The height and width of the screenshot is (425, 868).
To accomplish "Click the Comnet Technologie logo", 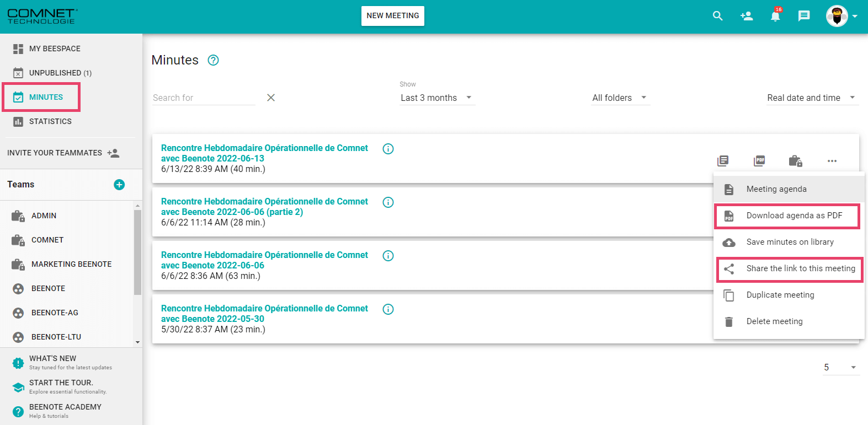I will coord(42,16).
